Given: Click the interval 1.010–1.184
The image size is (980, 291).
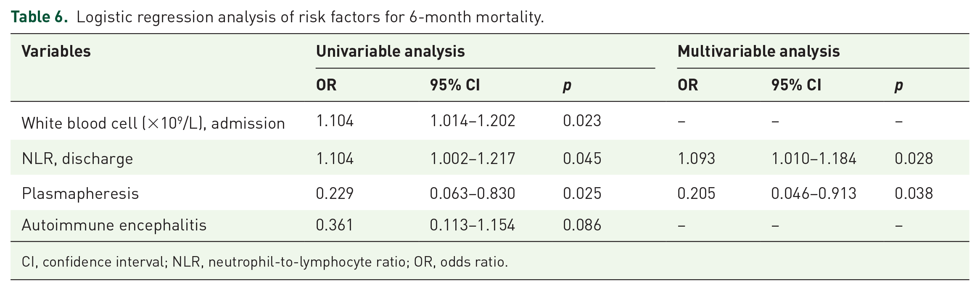Looking at the screenshot, I should click(x=814, y=159).
